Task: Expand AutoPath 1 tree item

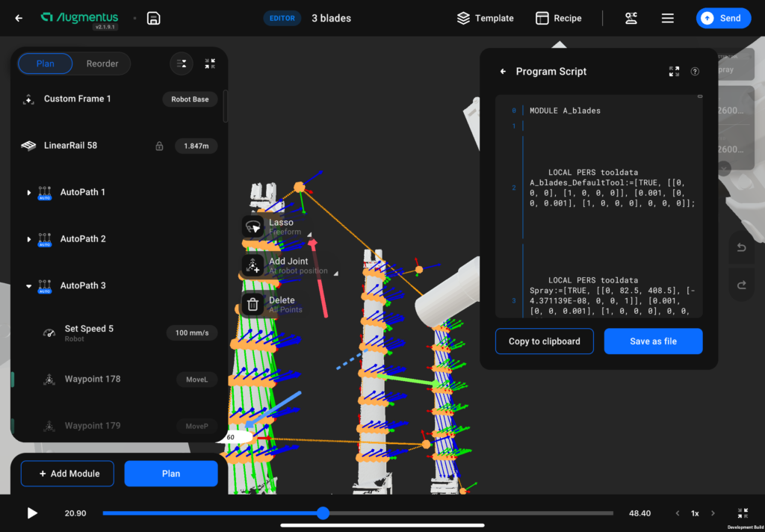Action: (29, 193)
